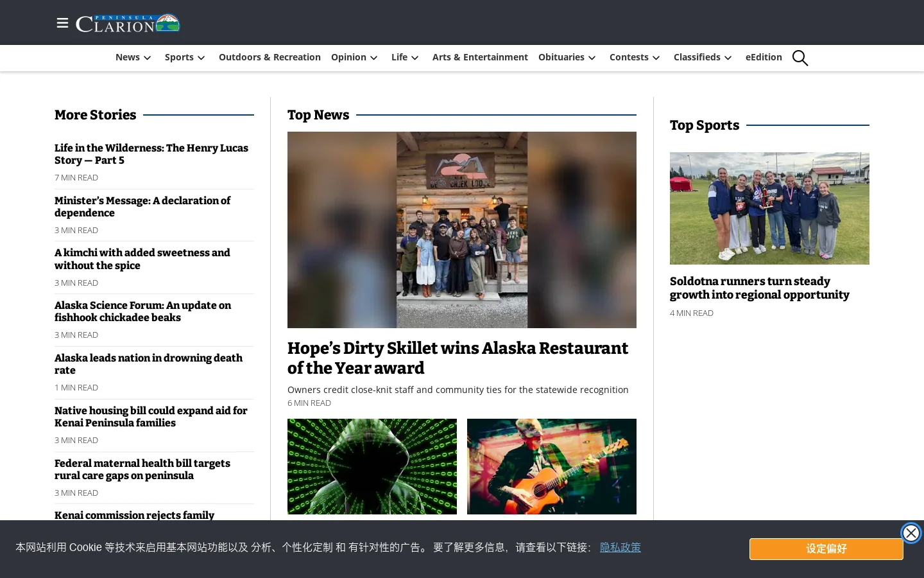Expand the Obituaries dropdown chevron
924x578 pixels.
click(x=592, y=58)
